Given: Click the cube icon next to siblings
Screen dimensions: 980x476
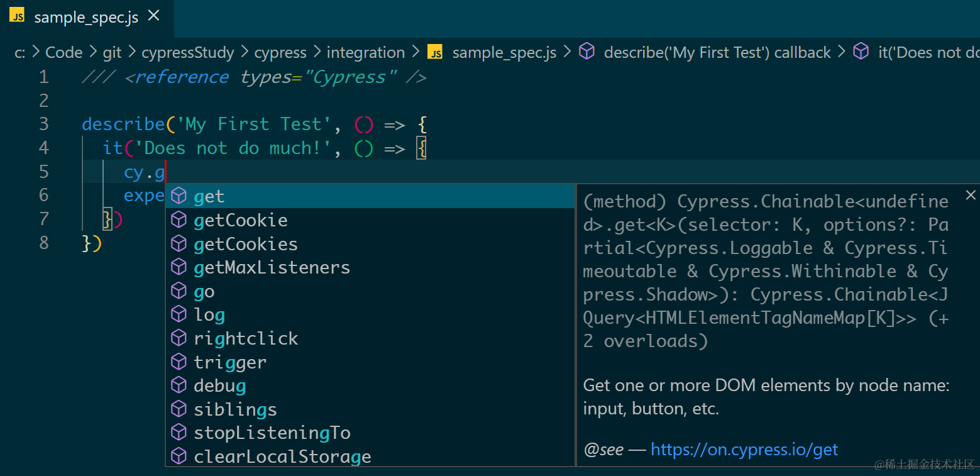Looking at the screenshot, I should (179, 409).
